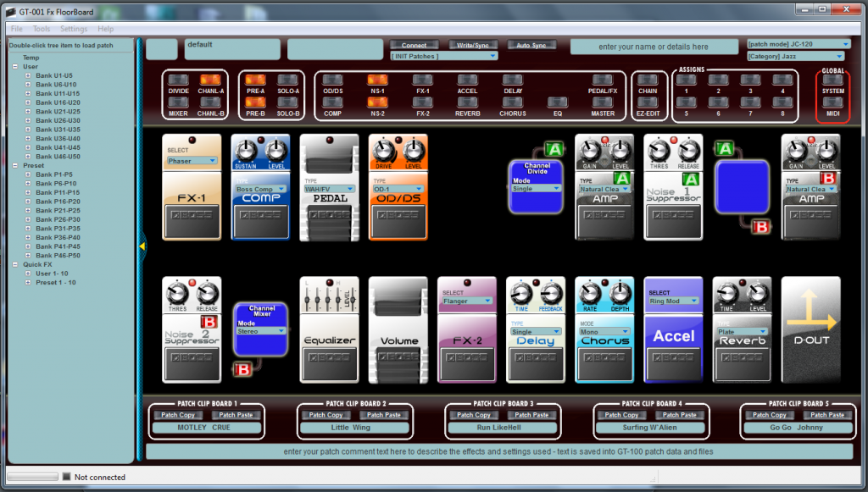Collapse the Preset tree node

tap(15, 165)
